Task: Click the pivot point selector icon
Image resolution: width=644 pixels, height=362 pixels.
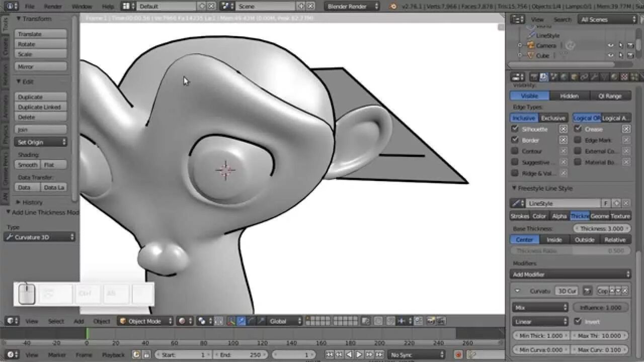Action: point(205,321)
